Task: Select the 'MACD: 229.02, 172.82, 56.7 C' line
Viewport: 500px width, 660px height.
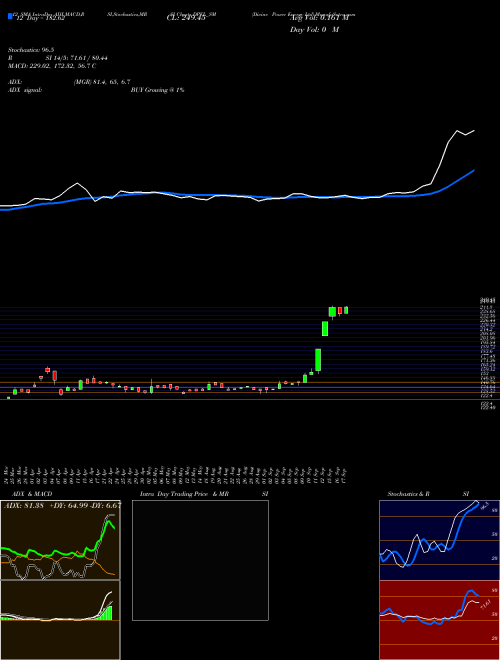Action: [52, 66]
